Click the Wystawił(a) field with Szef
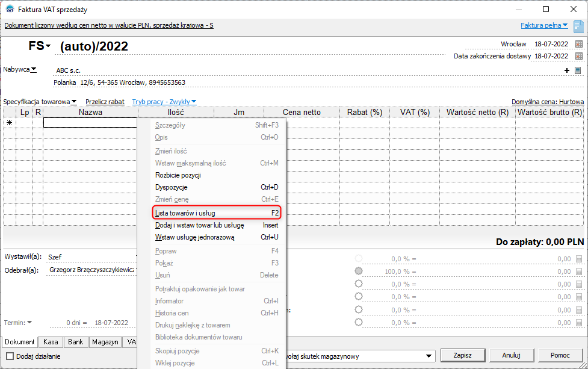588x369 pixels. pyautogui.click(x=91, y=257)
